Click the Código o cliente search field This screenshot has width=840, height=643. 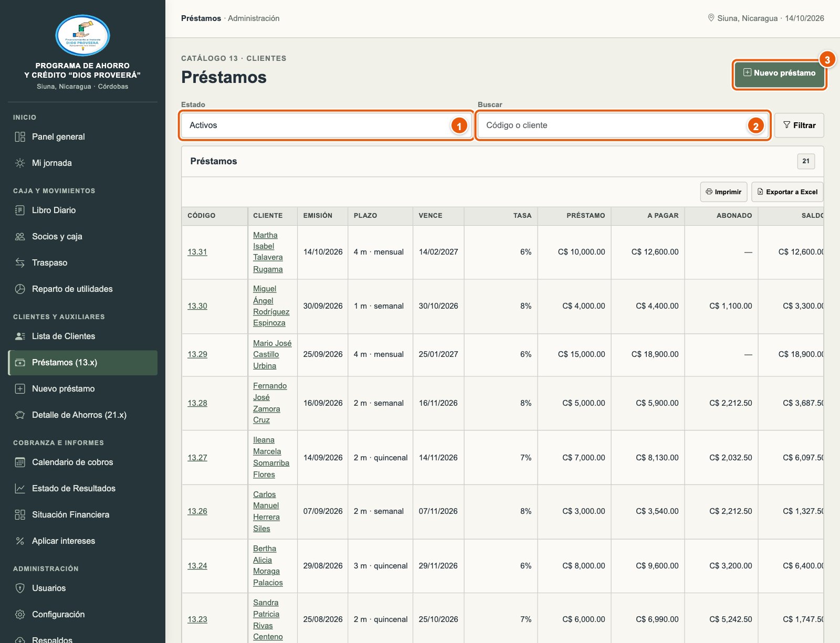pos(623,125)
